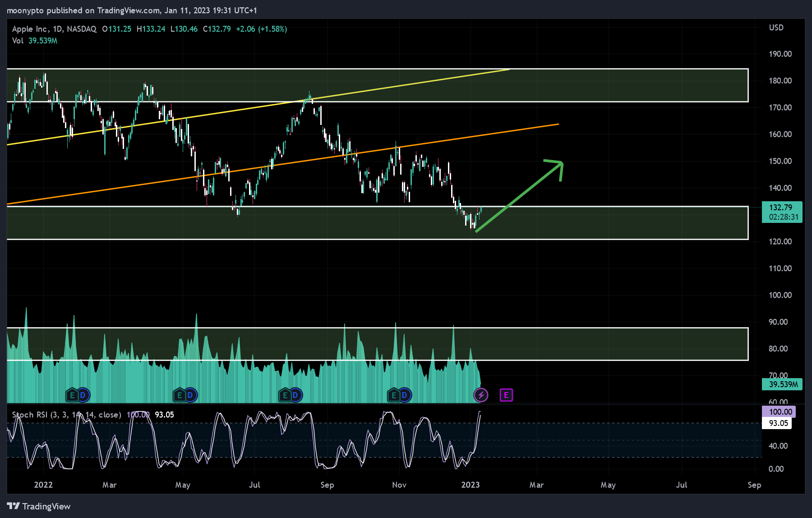Click the low value L130.46
Viewport: 812px width, 518px height.
[x=184, y=29]
